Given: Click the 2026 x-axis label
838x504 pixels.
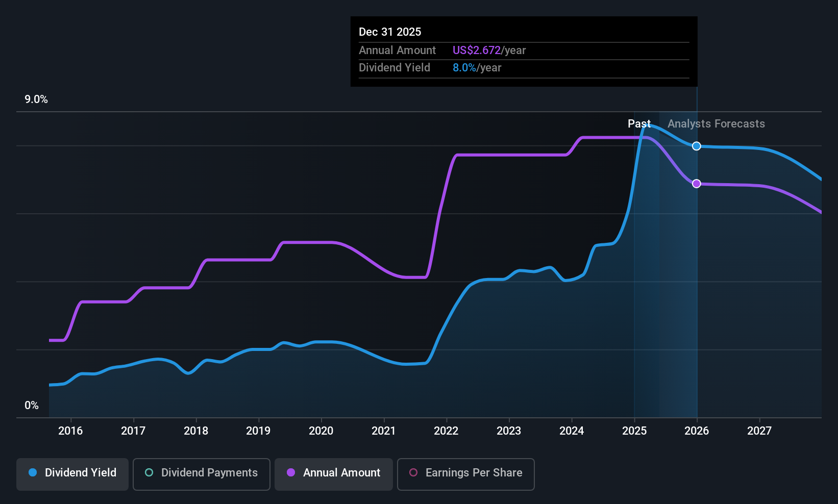Looking at the screenshot, I should coord(697,431).
